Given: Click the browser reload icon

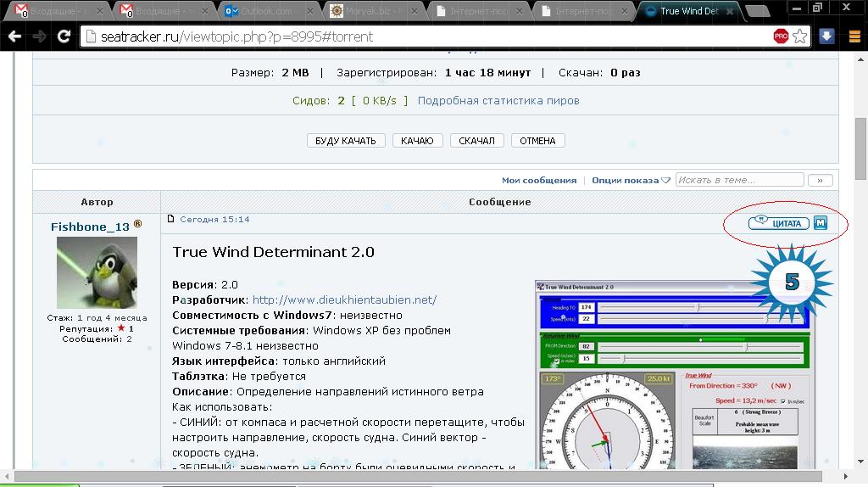Looking at the screenshot, I should click(64, 37).
